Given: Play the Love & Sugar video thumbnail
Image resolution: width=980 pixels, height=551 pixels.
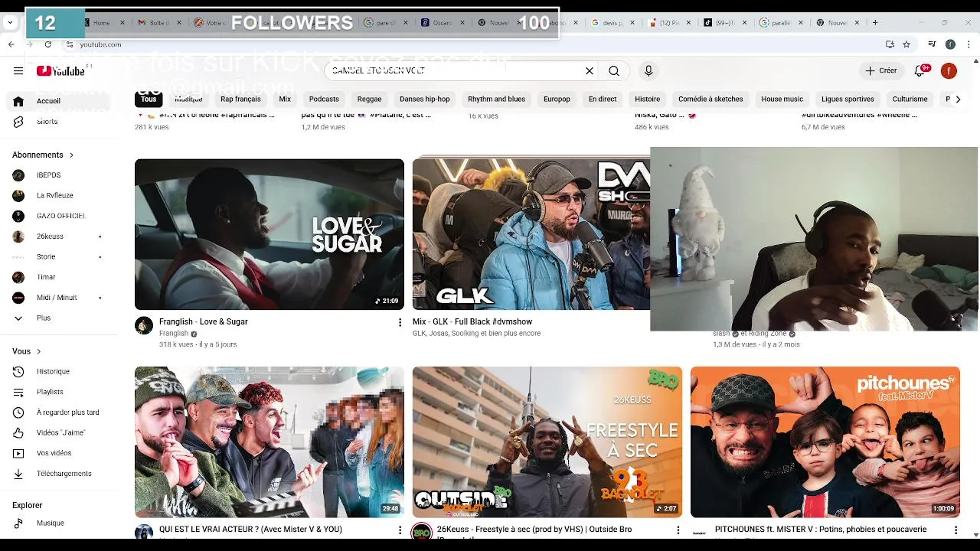Looking at the screenshot, I should (269, 234).
